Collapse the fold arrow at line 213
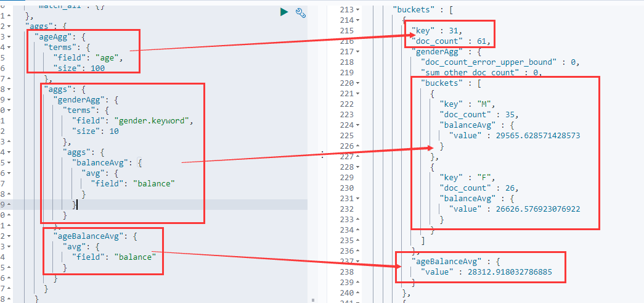This screenshot has height=303, width=644. [x=357, y=9]
